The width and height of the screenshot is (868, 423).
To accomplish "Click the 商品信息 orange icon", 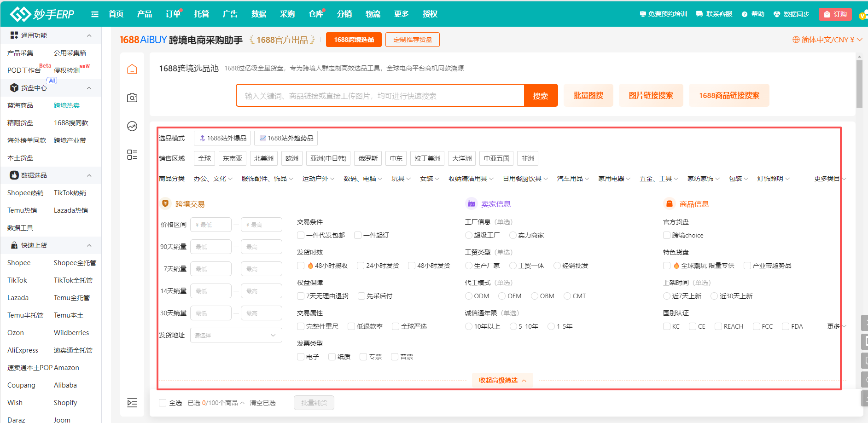I will click(x=669, y=203).
